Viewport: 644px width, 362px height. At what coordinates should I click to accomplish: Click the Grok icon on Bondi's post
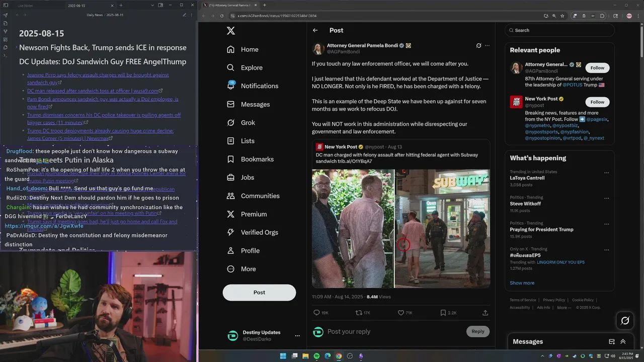(478, 45)
